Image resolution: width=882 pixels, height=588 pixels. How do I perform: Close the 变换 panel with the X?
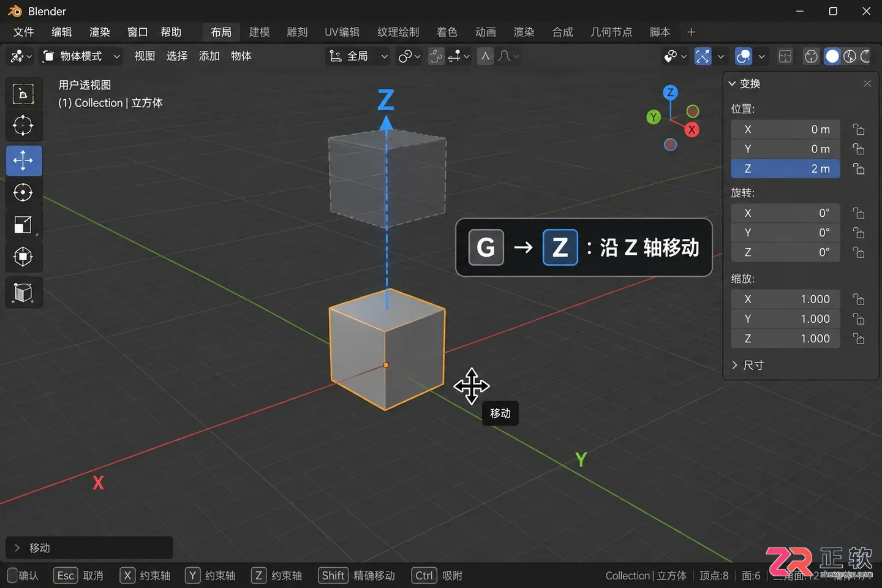click(x=867, y=83)
